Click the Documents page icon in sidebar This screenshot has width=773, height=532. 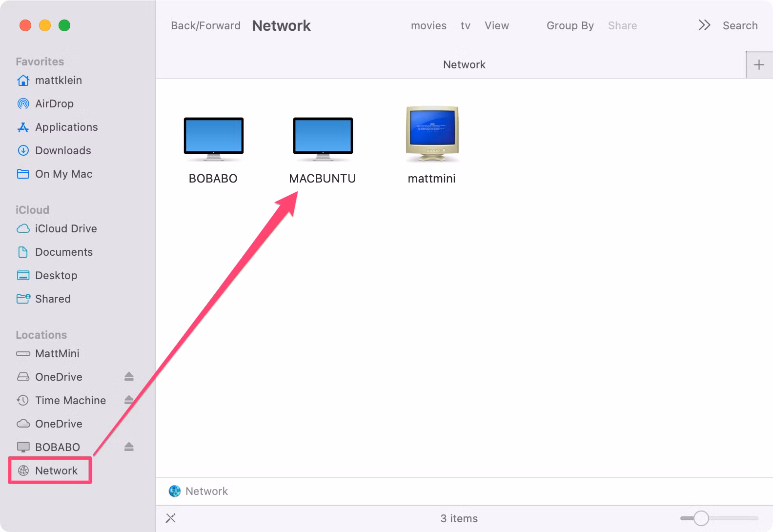[x=23, y=252]
